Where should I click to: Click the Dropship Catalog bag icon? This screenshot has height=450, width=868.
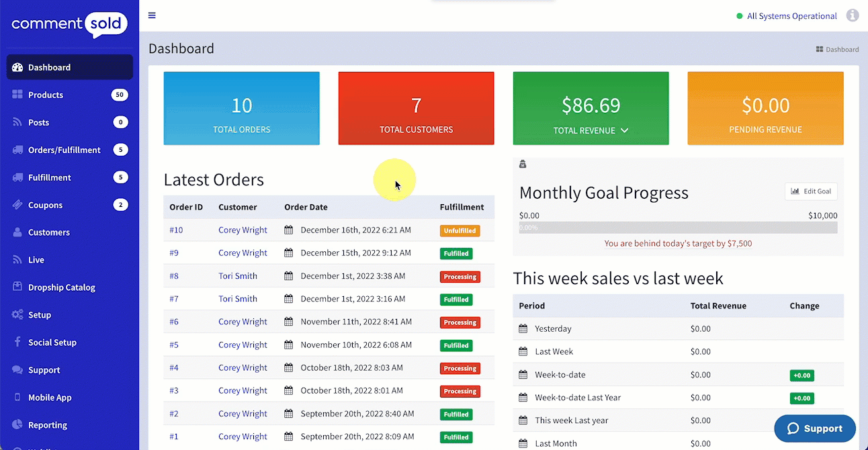point(17,287)
